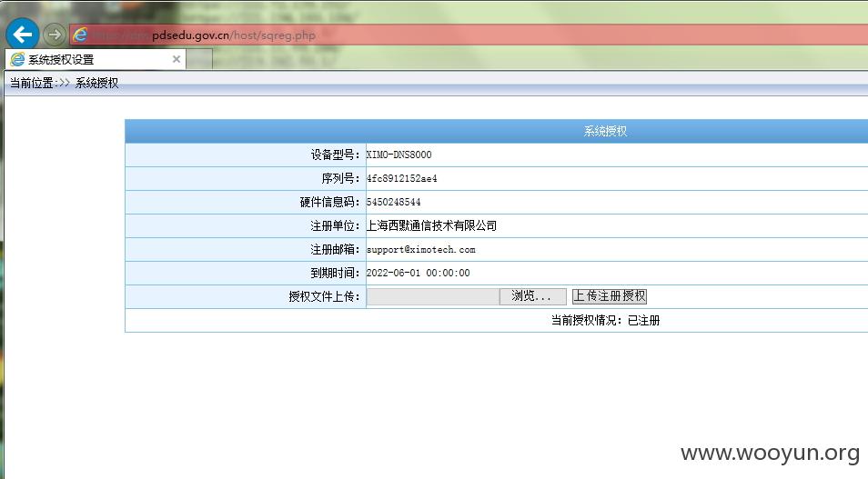
Task: Click the 注册邮箱 label
Action: coord(335,249)
